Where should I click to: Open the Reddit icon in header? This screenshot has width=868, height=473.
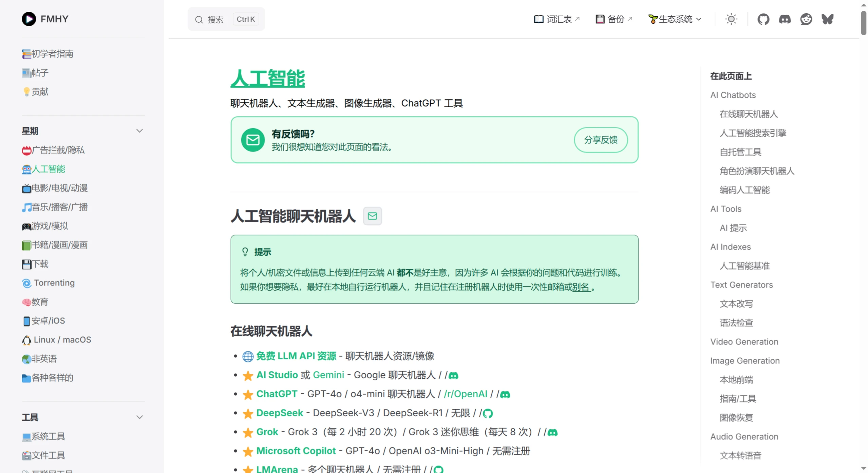tap(806, 19)
